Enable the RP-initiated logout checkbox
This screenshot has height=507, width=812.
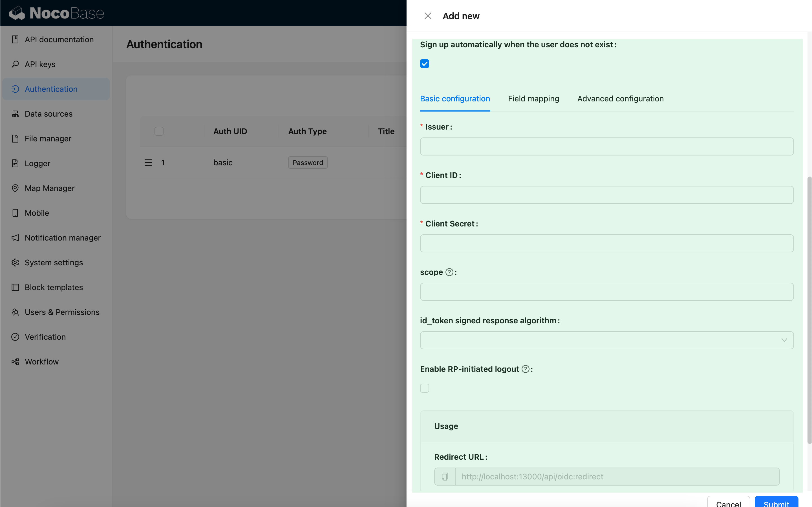click(x=424, y=388)
